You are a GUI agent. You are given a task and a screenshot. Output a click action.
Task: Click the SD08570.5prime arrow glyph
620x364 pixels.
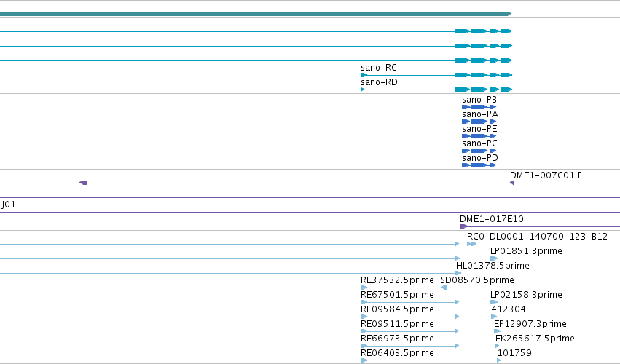pos(444,288)
